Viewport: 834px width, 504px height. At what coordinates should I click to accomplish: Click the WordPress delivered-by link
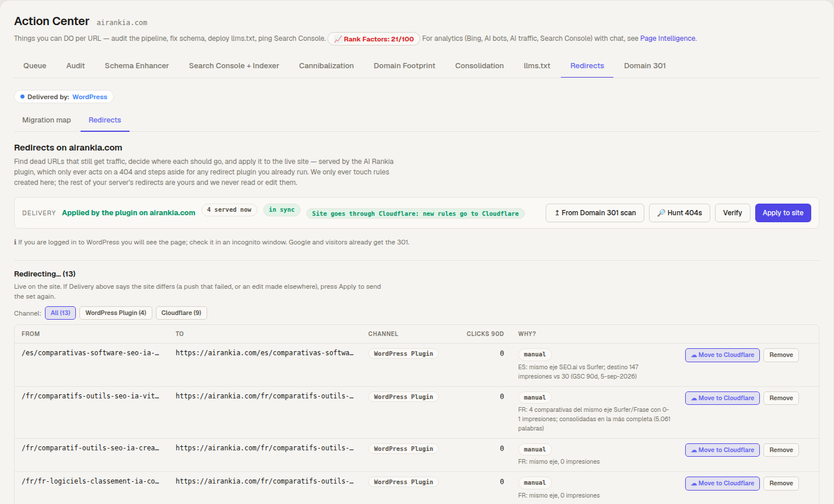click(90, 97)
